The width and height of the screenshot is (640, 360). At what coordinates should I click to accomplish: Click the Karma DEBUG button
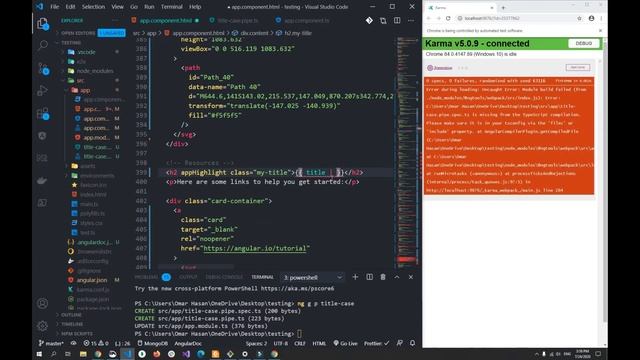583,43
